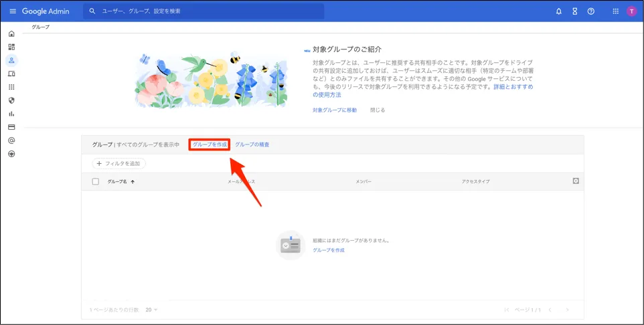Expand the rows per page dropdown
644x325 pixels.
(152, 310)
